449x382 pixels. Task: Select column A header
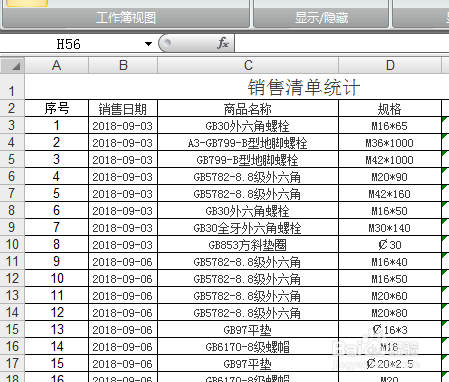point(57,65)
